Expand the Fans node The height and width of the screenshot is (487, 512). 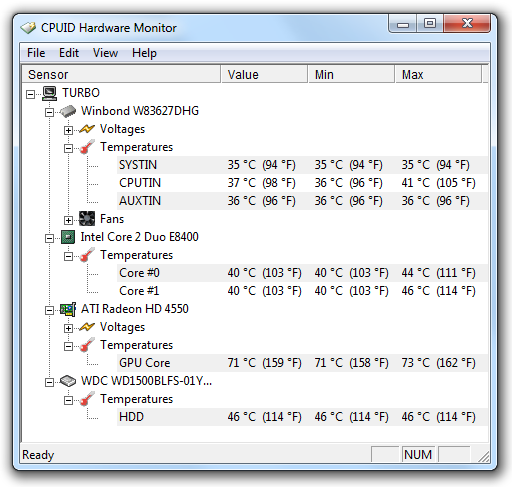pyautogui.click(x=68, y=220)
